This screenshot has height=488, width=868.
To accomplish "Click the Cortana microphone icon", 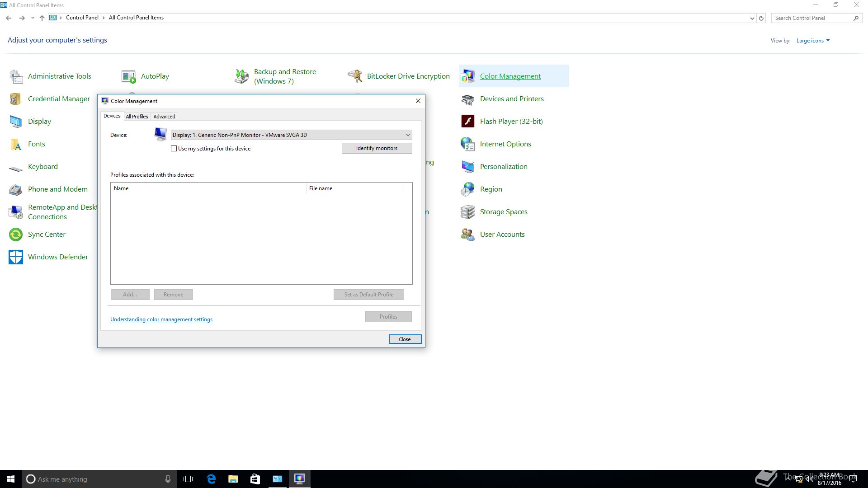I will pos(168,479).
